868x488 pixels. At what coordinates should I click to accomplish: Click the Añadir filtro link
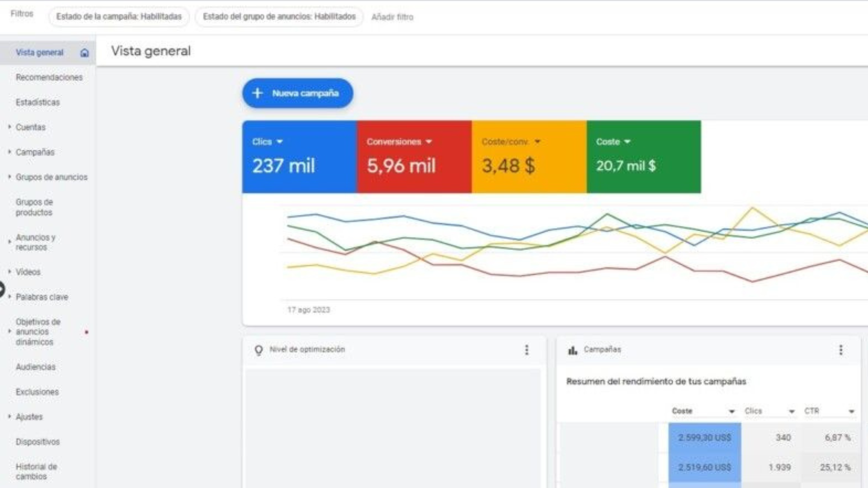coord(392,17)
